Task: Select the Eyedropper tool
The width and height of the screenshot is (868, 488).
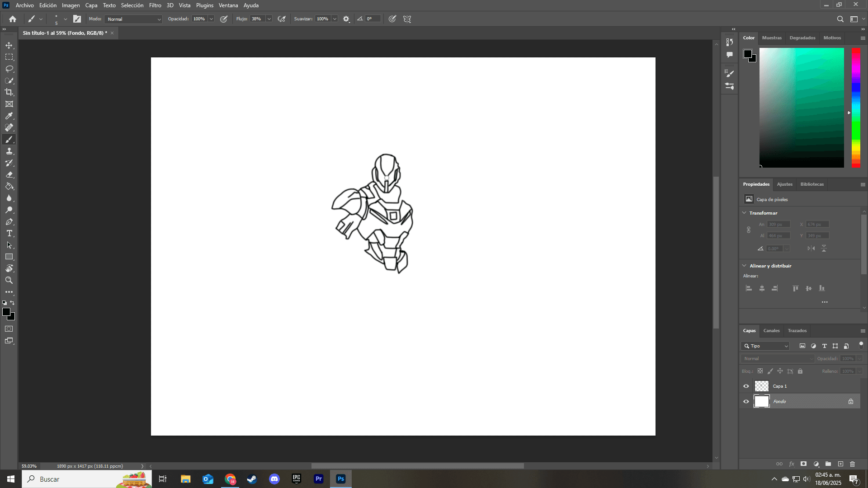Action: tap(9, 116)
